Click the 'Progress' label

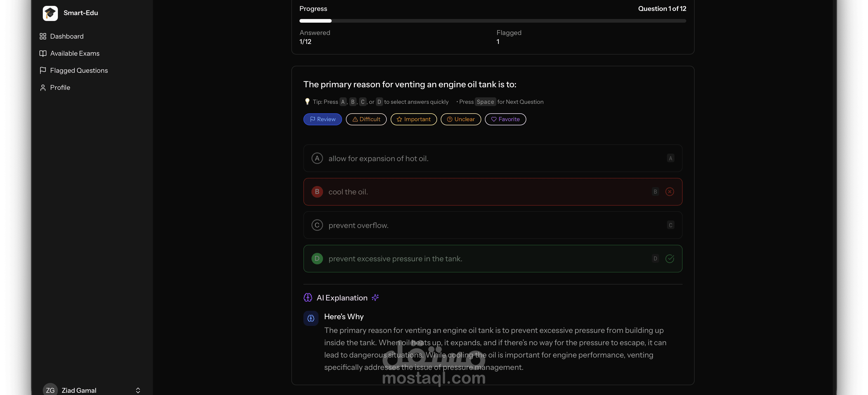[313, 9]
